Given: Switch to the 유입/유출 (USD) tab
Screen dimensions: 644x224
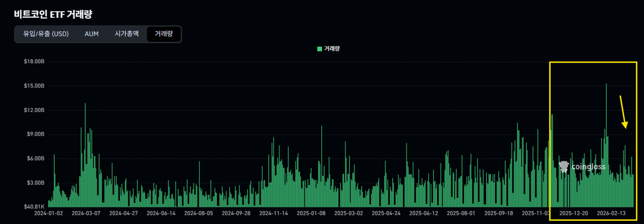Looking at the screenshot, I should [x=46, y=34].
